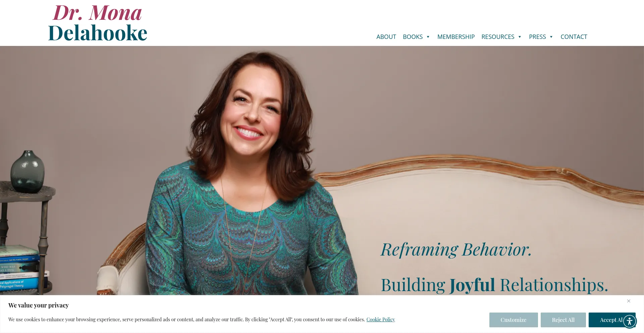This screenshot has width=644, height=333.
Task: Open the CONTACT page
Action: click(x=574, y=37)
